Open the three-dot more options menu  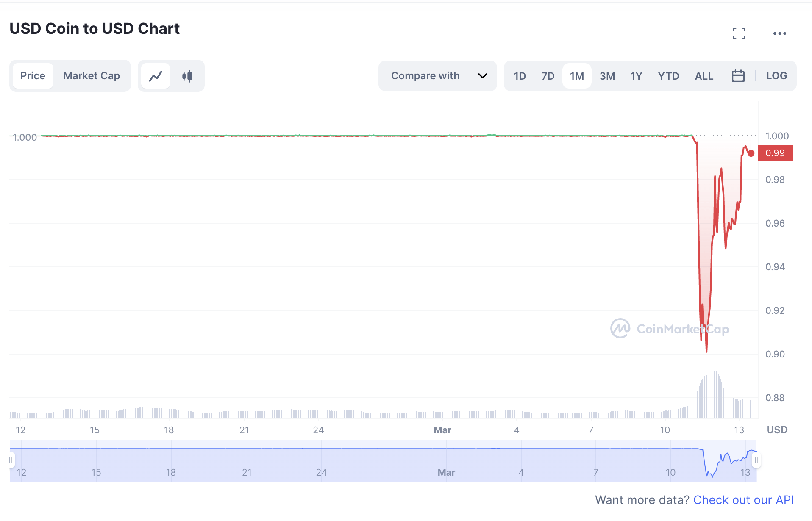[x=779, y=33]
